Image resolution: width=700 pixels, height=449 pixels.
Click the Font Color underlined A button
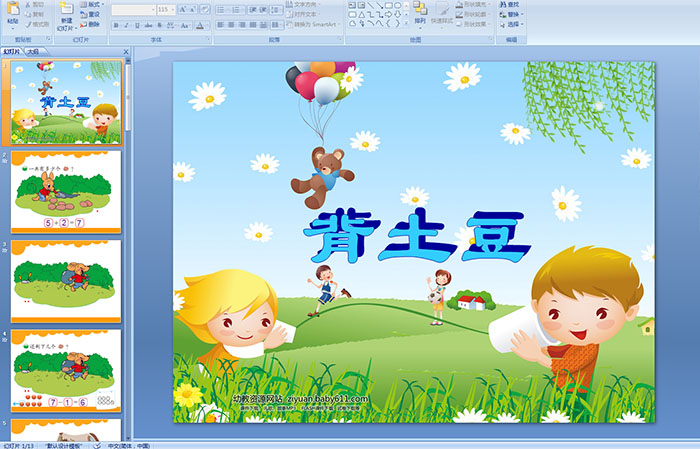pos(202,25)
